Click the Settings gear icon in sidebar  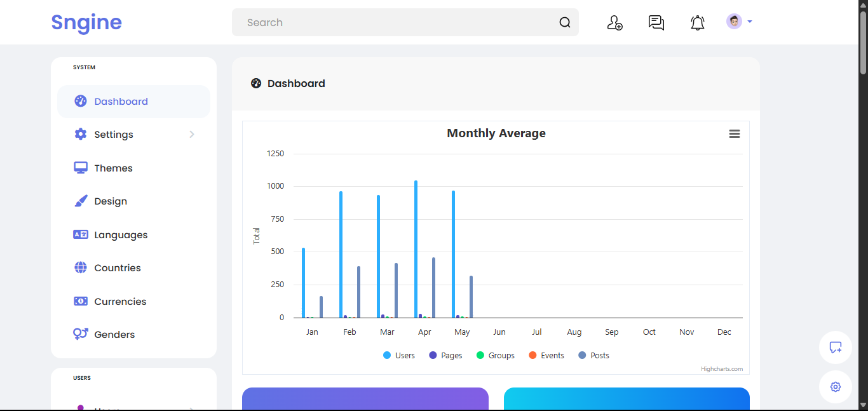[81, 134]
